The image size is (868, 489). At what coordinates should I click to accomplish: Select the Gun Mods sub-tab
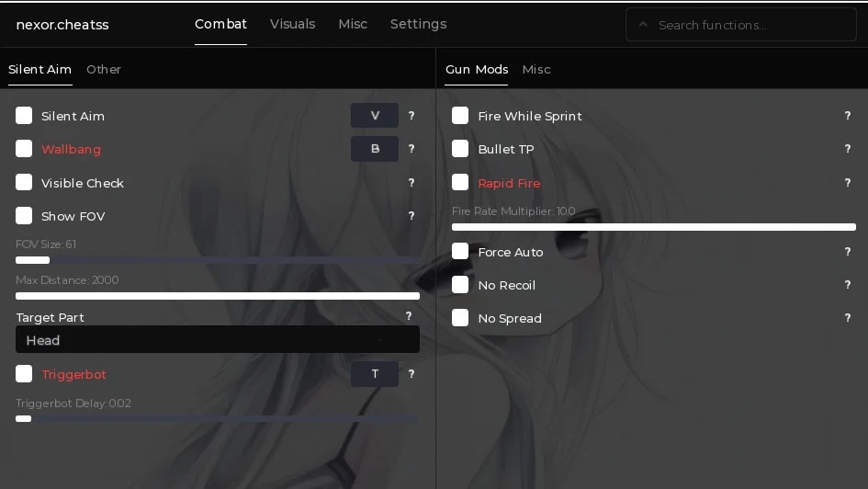coord(477,69)
